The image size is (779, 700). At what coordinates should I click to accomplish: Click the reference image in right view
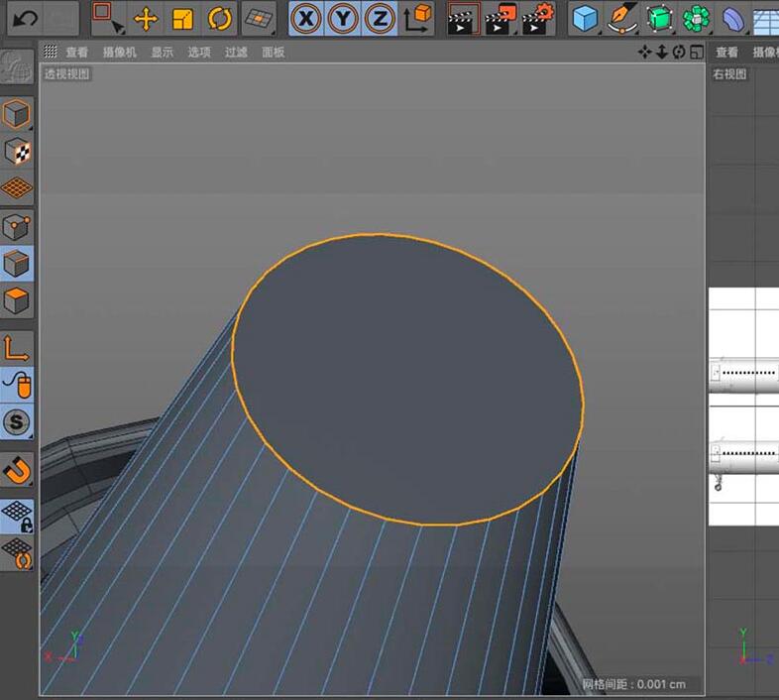click(x=743, y=407)
